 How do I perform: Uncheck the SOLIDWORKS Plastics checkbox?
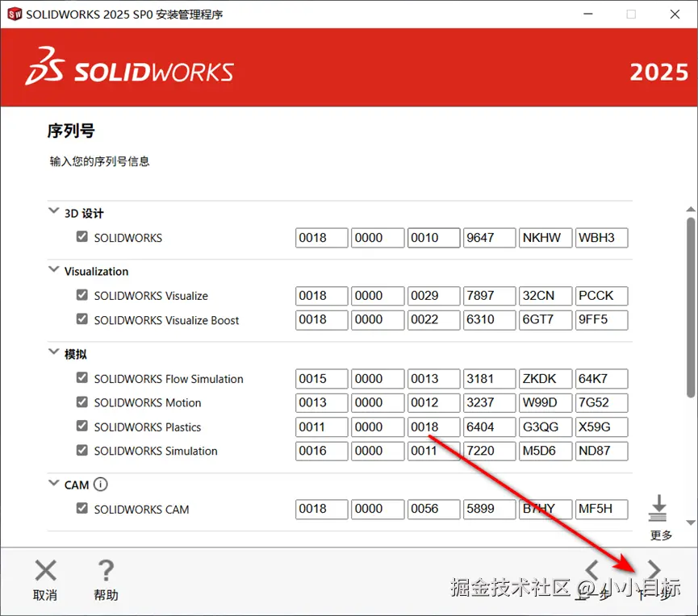(82, 426)
